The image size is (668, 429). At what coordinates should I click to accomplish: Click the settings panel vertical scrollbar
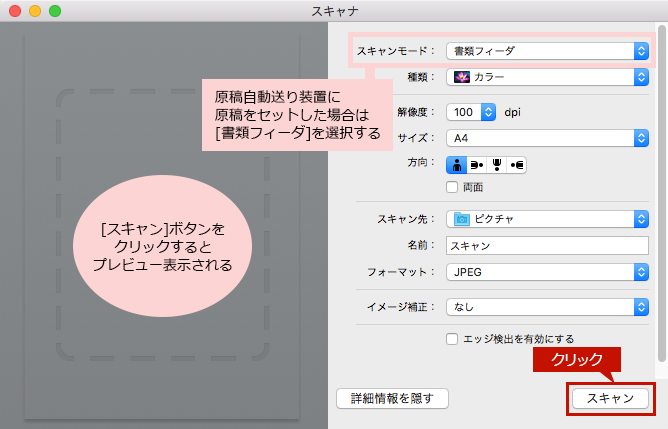pos(661,194)
